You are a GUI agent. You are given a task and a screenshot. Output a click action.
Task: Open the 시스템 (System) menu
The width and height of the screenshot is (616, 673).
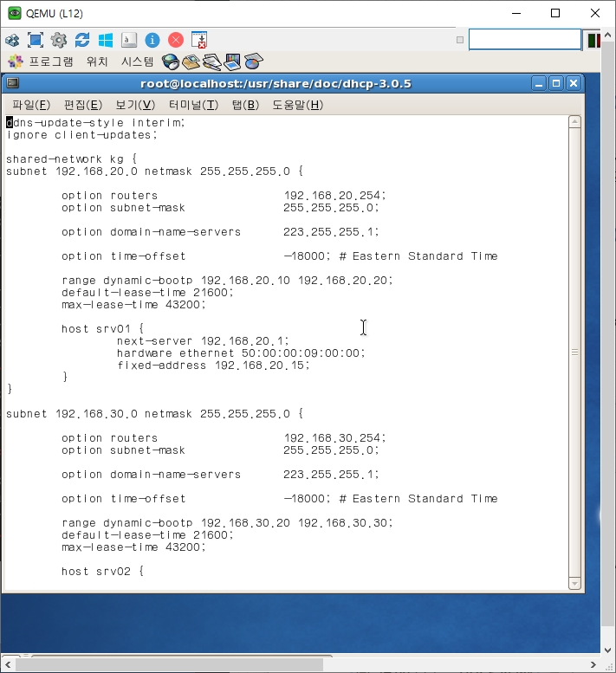137,61
